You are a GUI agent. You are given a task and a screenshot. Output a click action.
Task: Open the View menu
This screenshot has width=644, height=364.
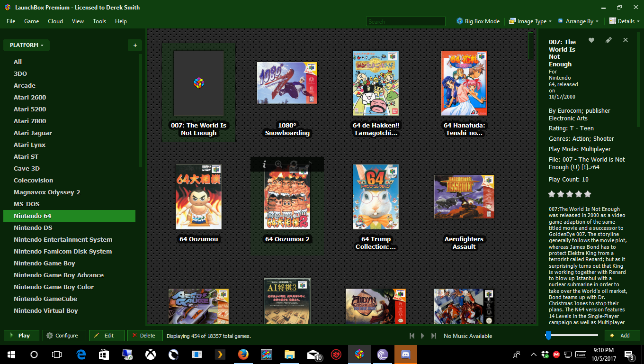(x=78, y=21)
